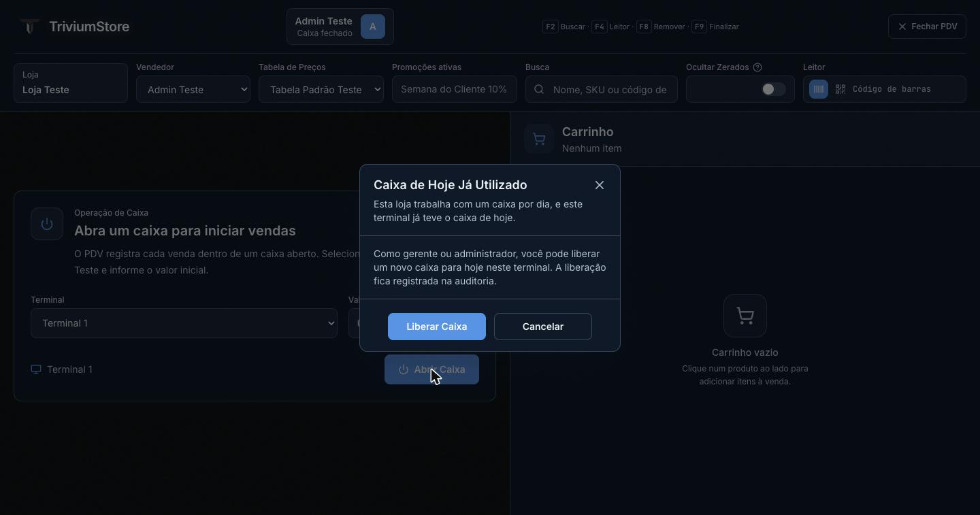Cancel the caixa release dialog
The height and width of the screenshot is (515, 980).
click(x=543, y=327)
